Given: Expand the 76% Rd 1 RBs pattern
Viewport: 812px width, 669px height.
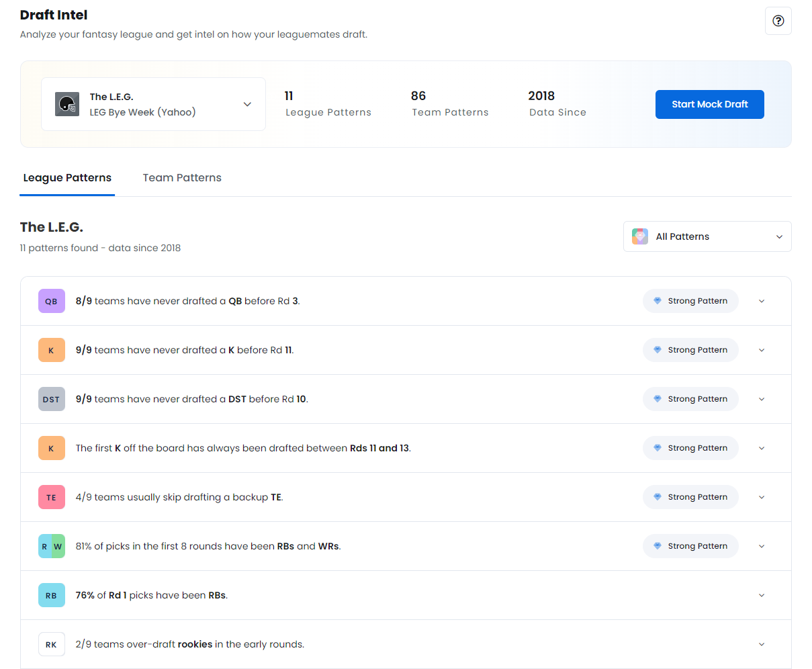Looking at the screenshot, I should [762, 595].
